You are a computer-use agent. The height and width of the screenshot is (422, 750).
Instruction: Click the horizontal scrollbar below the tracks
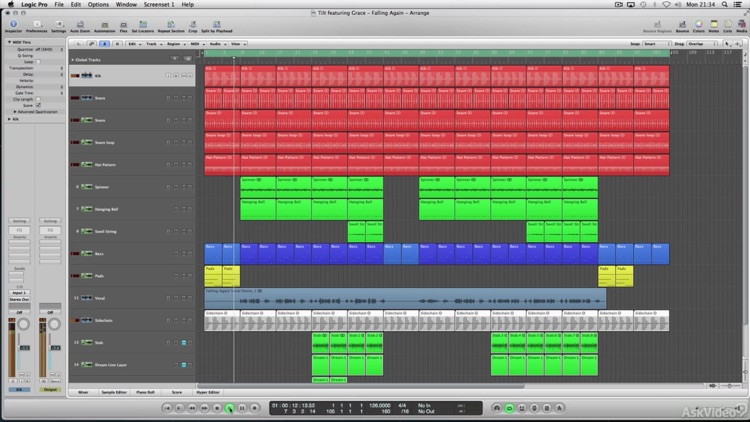point(361,386)
